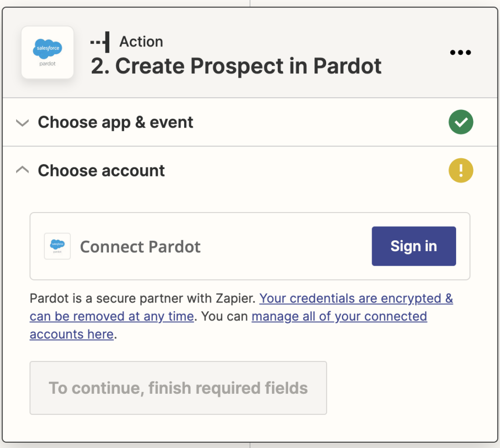Click manage all of your connected accounts here
The height and width of the screenshot is (448, 500).
point(338,316)
